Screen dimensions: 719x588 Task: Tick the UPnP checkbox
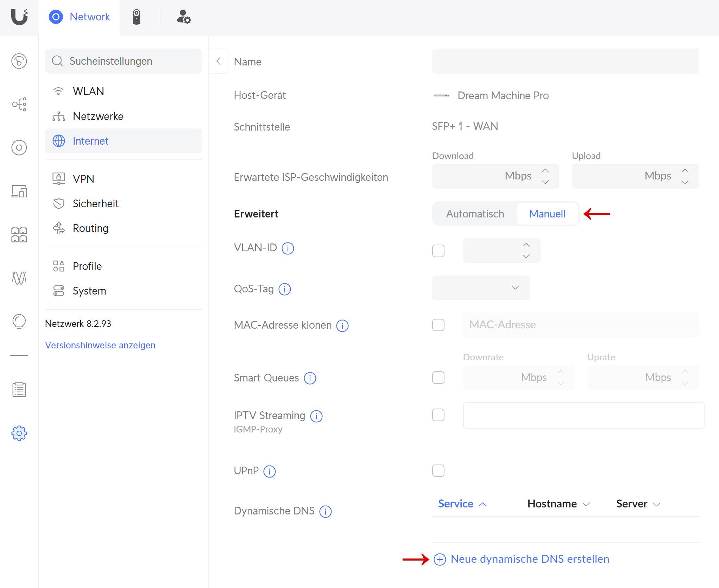[438, 470]
